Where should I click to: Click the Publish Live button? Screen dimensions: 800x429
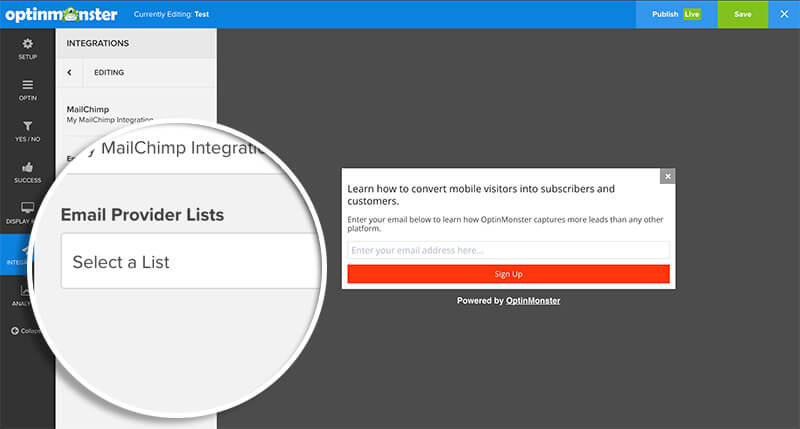(x=676, y=14)
